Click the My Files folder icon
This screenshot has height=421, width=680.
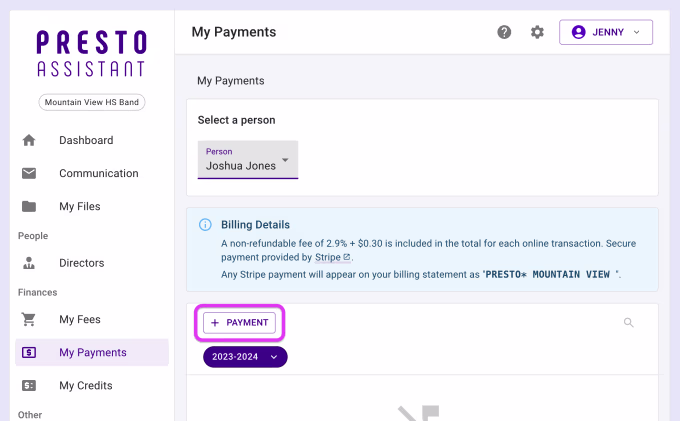point(29,206)
